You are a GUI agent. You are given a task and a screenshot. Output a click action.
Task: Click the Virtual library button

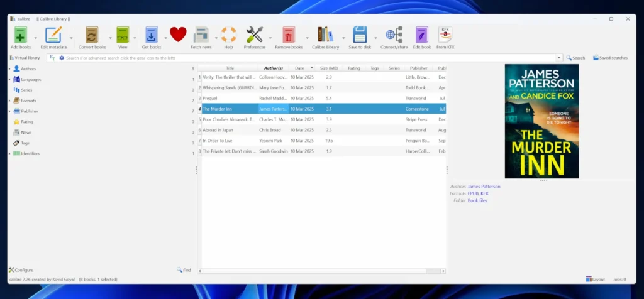point(25,58)
